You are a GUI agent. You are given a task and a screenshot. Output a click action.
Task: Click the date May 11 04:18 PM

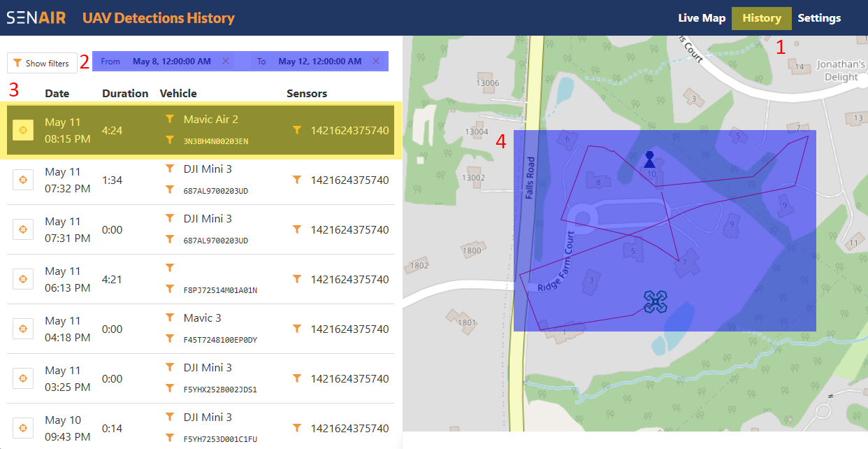[68, 329]
